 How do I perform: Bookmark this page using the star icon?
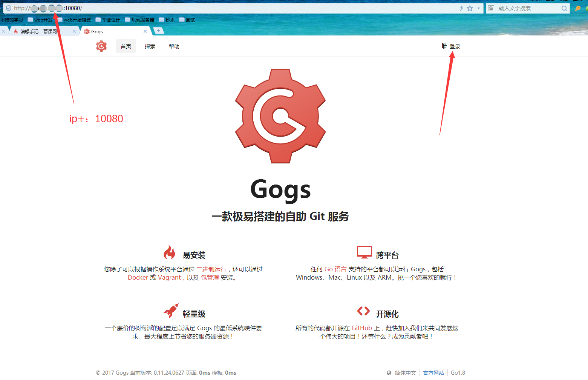[x=470, y=8]
